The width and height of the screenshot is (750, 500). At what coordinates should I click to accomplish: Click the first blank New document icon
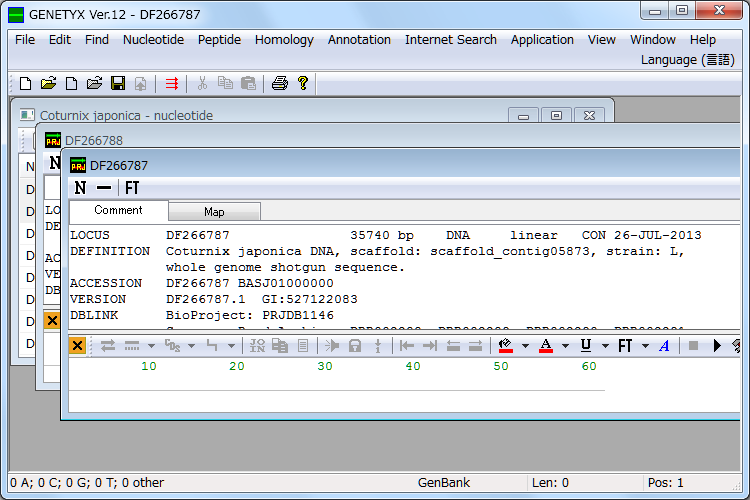point(25,84)
